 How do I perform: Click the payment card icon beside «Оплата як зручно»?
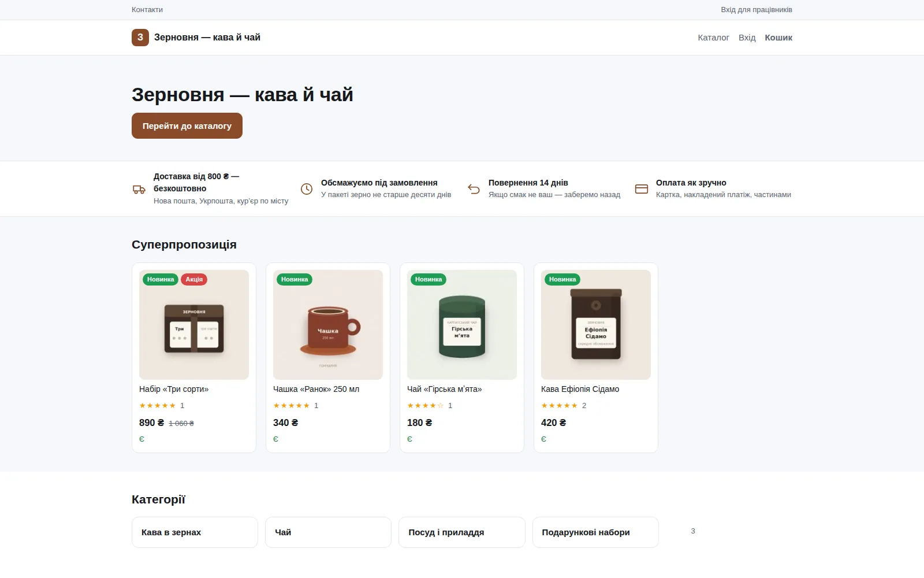tap(642, 189)
